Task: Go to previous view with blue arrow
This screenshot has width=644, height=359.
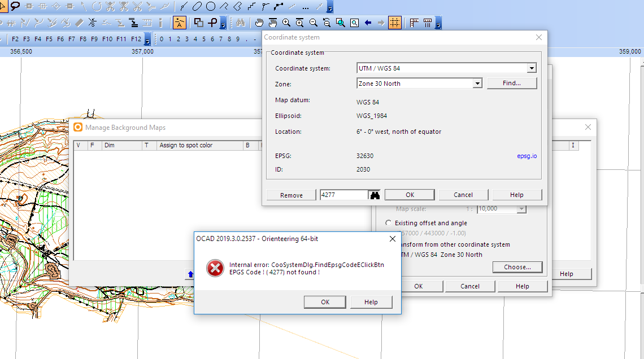Action: click(368, 23)
